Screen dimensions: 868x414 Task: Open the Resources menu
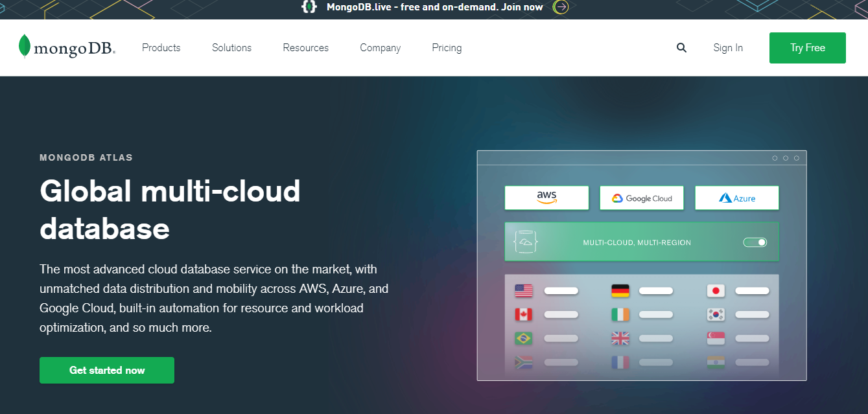(305, 47)
